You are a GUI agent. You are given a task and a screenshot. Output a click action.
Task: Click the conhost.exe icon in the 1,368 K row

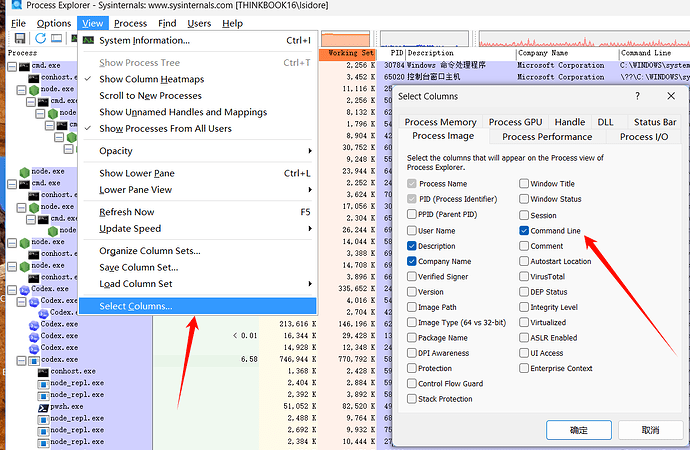pyautogui.click(x=43, y=372)
